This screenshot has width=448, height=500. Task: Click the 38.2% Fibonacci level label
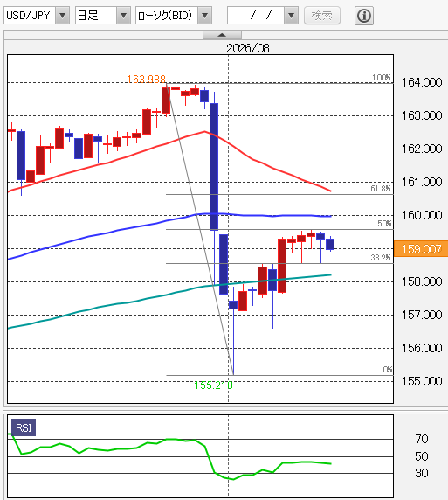coord(381,257)
